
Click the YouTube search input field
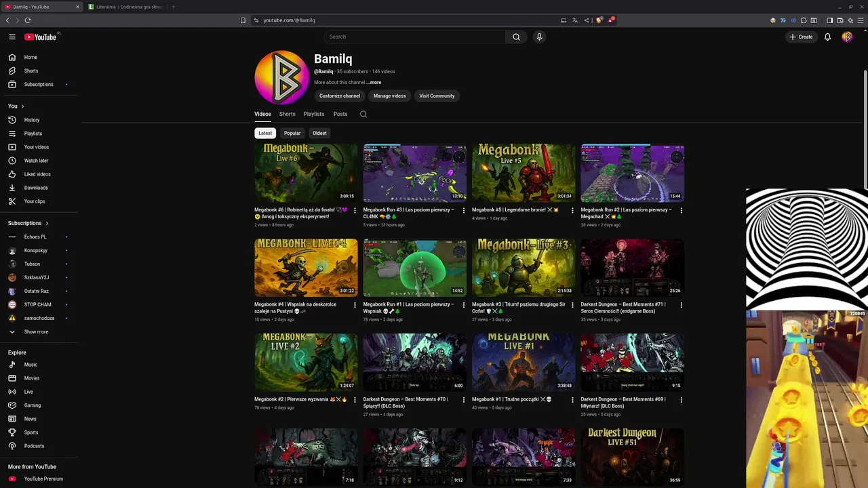pos(414,37)
